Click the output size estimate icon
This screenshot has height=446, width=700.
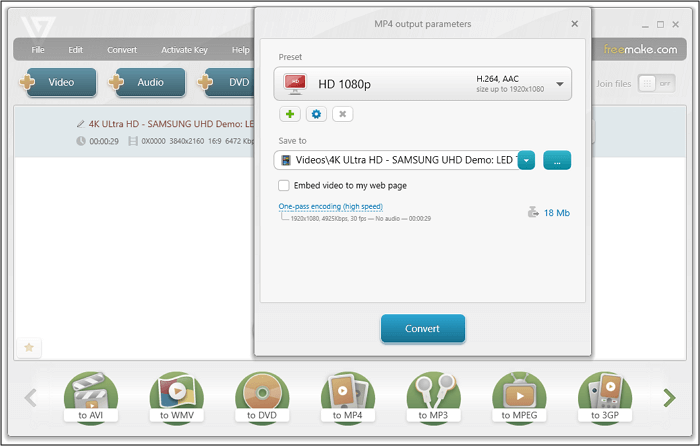[x=533, y=212]
